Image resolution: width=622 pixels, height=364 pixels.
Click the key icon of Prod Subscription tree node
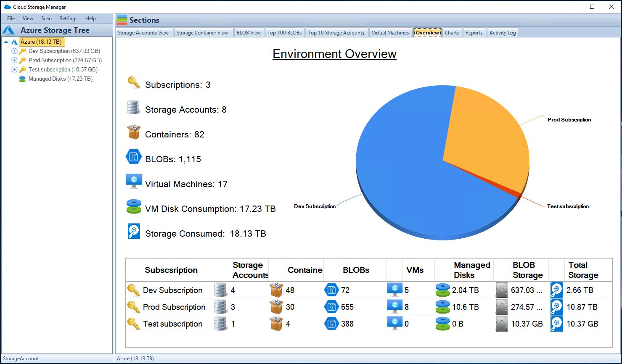[x=23, y=60]
